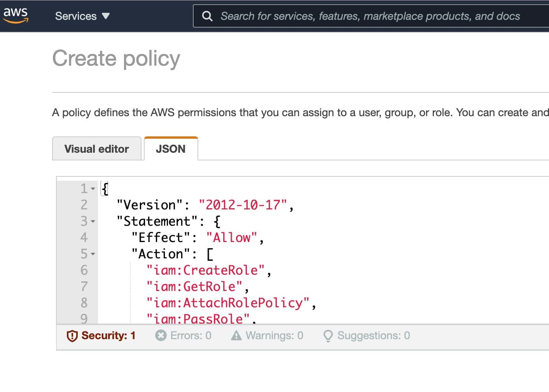Click the Security shield icon
The width and height of the screenshot is (549, 392).
(x=72, y=336)
